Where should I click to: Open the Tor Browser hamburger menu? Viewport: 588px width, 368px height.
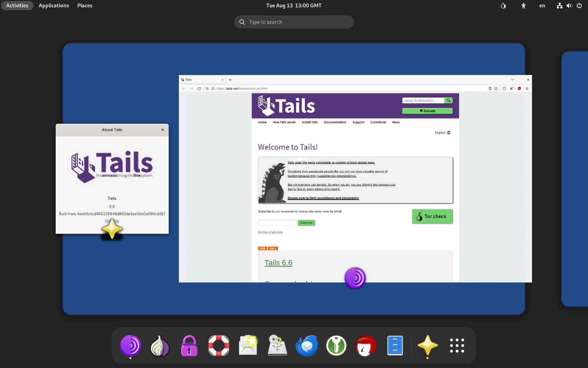pos(527,89)
